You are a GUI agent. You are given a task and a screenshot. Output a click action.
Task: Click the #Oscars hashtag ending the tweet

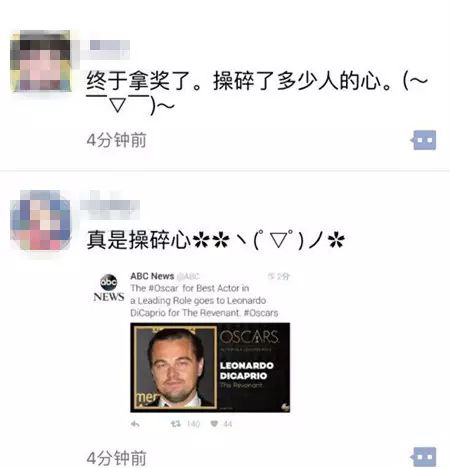pyautogui.click(x=261, y=313)
